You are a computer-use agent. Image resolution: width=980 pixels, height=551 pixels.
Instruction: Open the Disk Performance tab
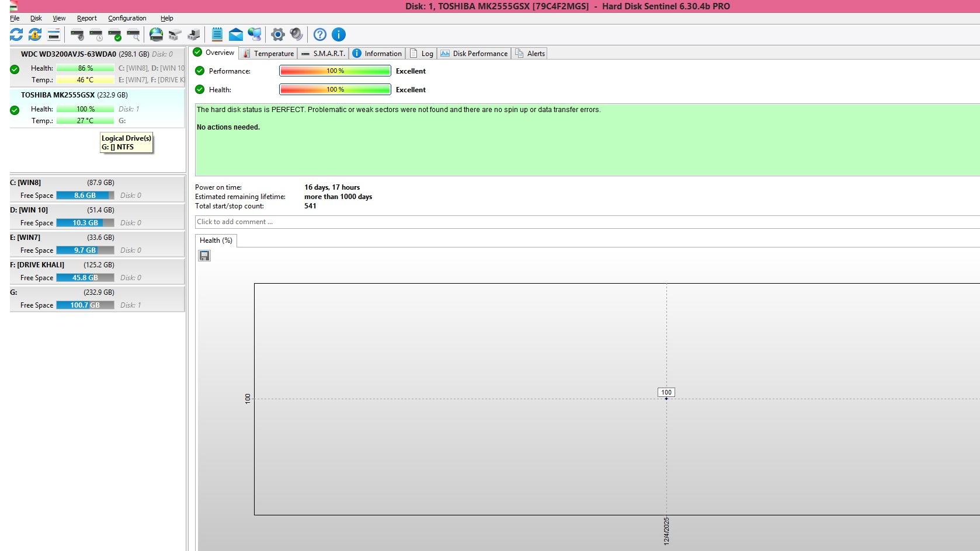pos(474,53)
